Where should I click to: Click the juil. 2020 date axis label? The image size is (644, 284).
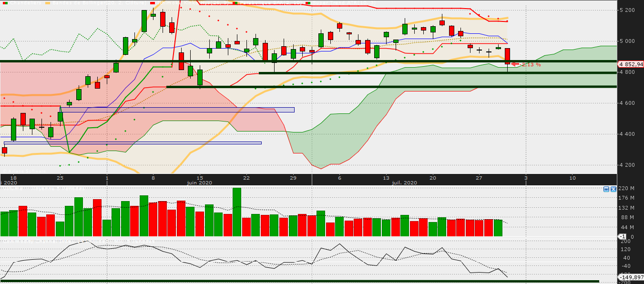(404, 183)
